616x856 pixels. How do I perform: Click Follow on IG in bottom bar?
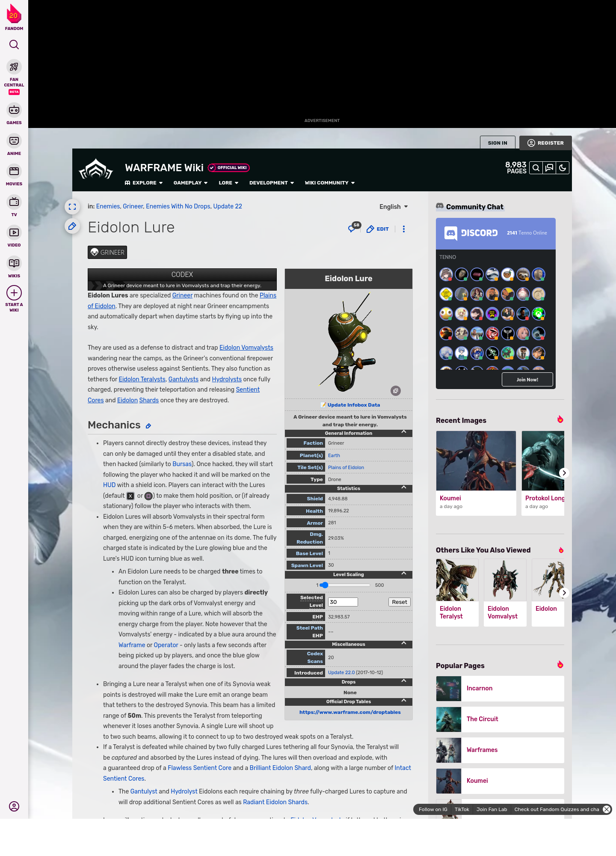tap(433, 809)
